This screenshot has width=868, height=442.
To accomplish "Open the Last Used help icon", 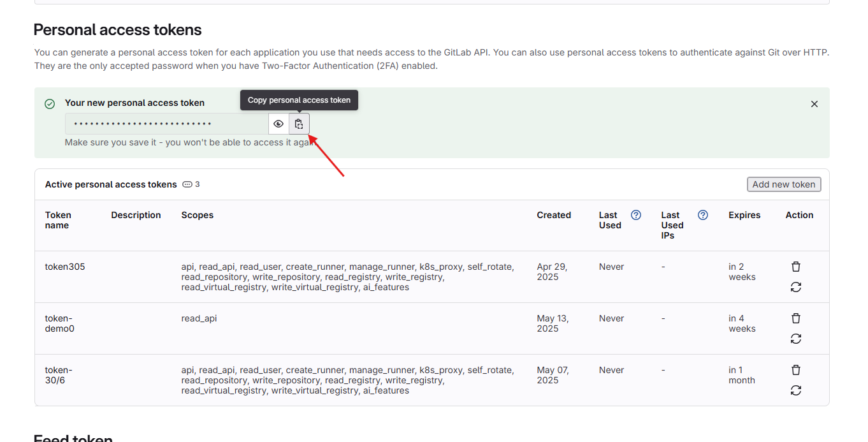I will 635,215.
